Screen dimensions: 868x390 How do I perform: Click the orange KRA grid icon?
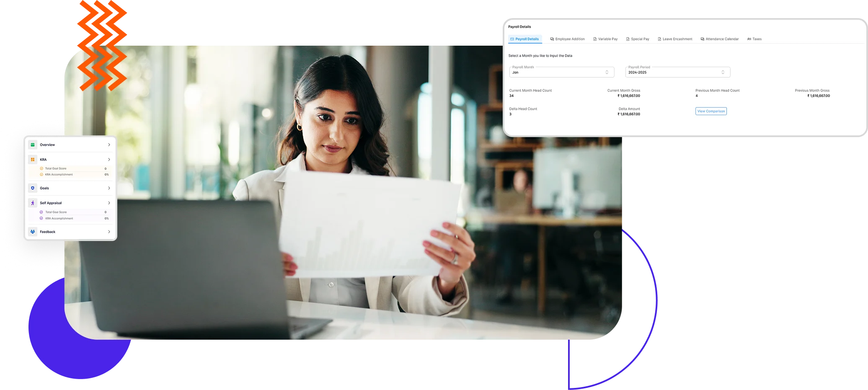click(x=33, y=160)
